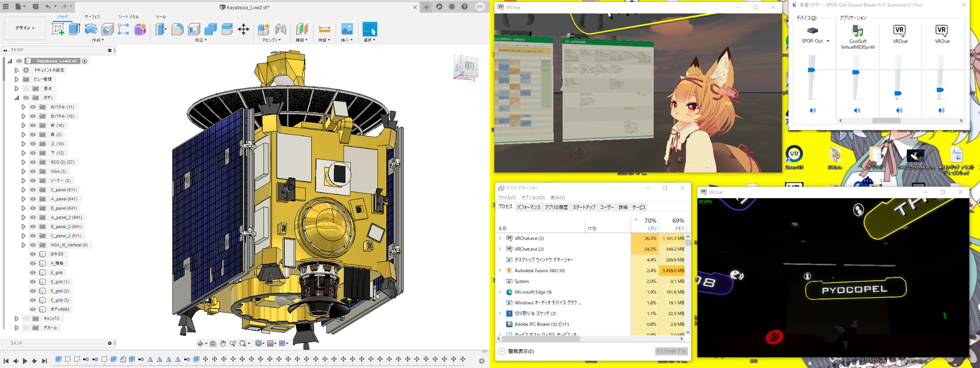This screenshot has height=368, width=980.
Task: Activate the Select tool icon
Action: coord(369,29)
